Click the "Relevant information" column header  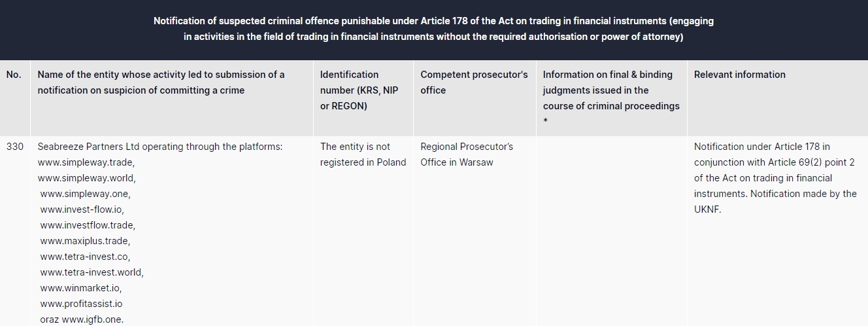(739, 75)
